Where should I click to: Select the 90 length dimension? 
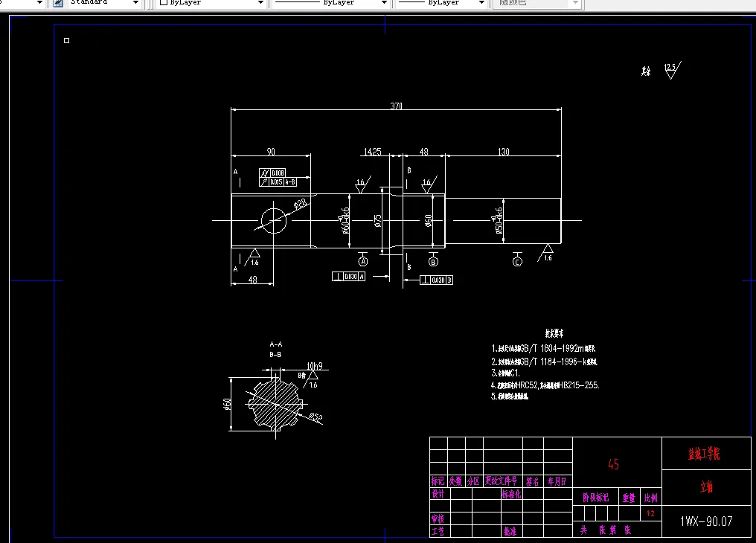point(271,152)
